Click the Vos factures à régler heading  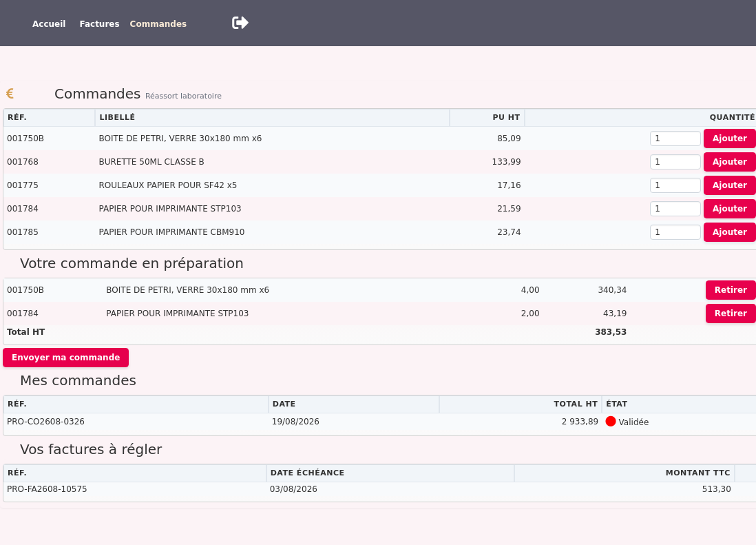pyautogui.click(x=91, y=449)
